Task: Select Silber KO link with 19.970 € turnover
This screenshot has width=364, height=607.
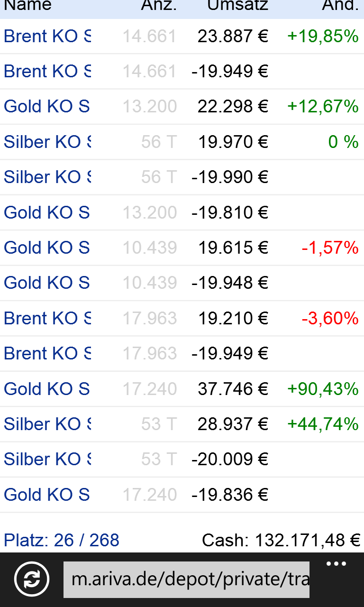Action: [47, 142]
